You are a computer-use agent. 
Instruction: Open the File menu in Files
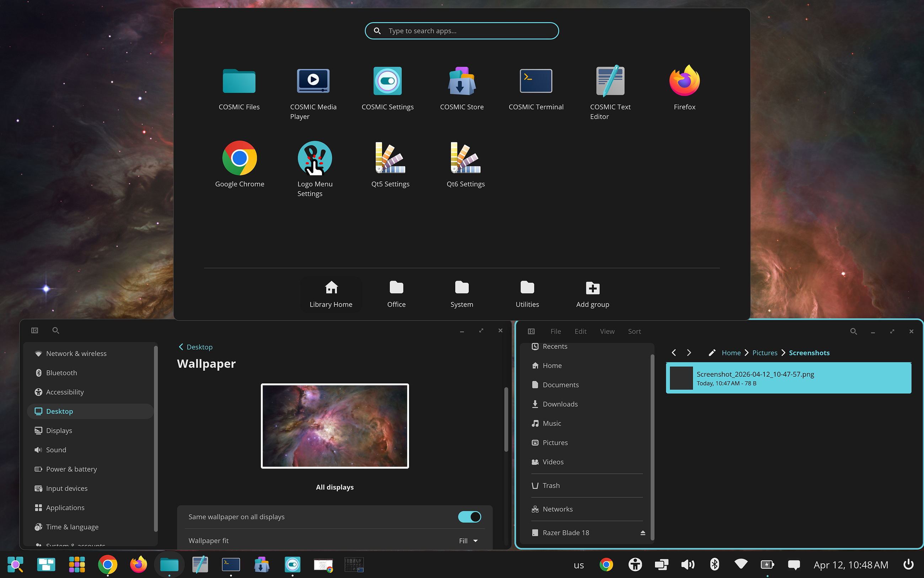[555, 332]
